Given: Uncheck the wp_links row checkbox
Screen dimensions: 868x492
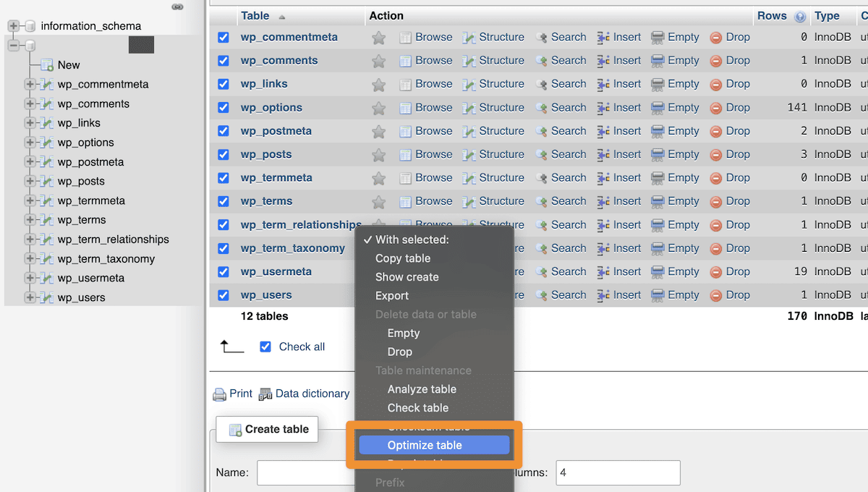Looking at the screenshot, I should point(224,84).
